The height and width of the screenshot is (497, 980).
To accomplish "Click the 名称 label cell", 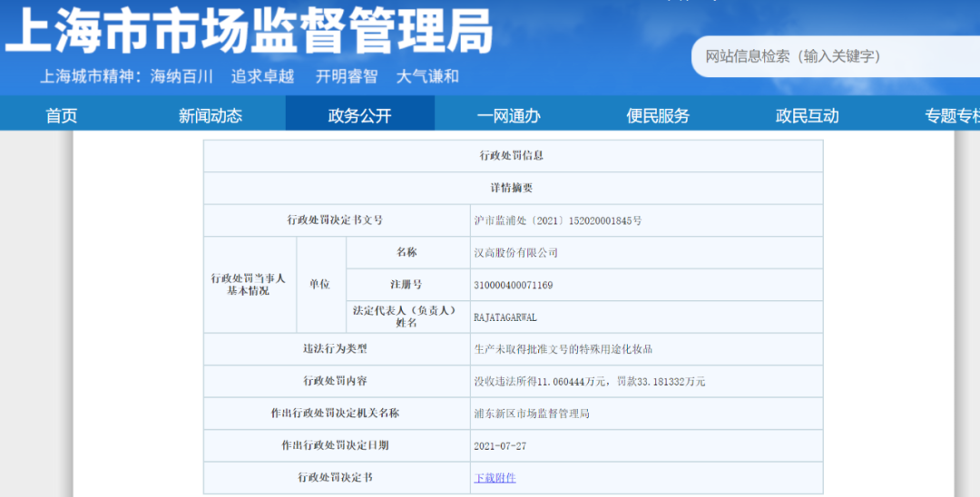I will pyautogui.click(x=407, y=252).
